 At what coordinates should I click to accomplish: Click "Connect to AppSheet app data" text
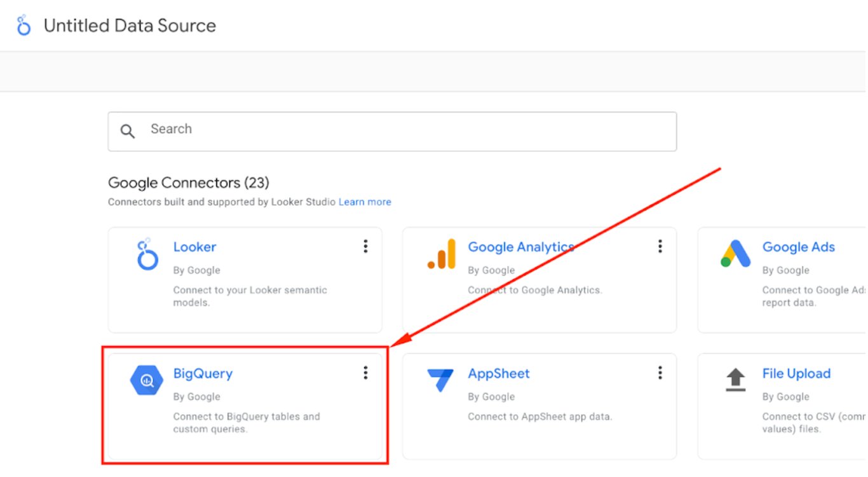pos(540,417)
